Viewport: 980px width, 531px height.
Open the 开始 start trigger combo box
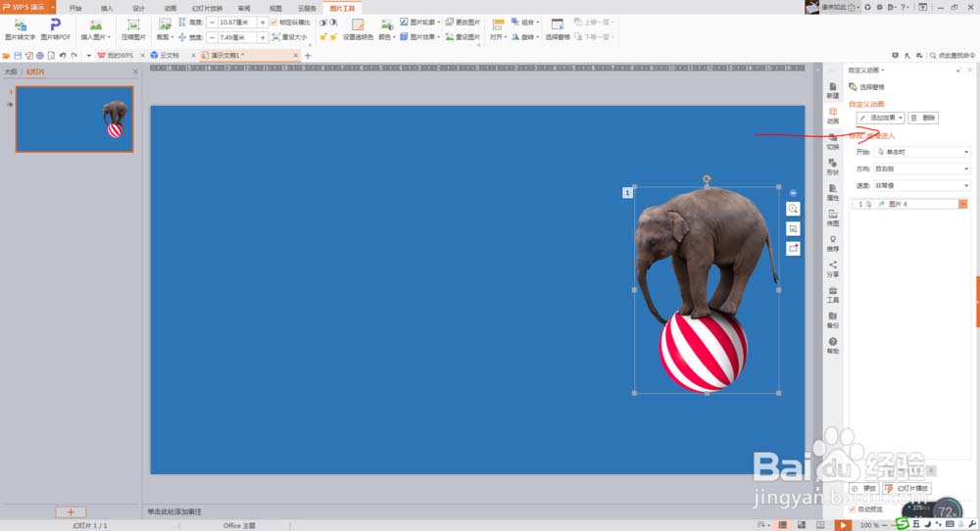tap(922, 152)
